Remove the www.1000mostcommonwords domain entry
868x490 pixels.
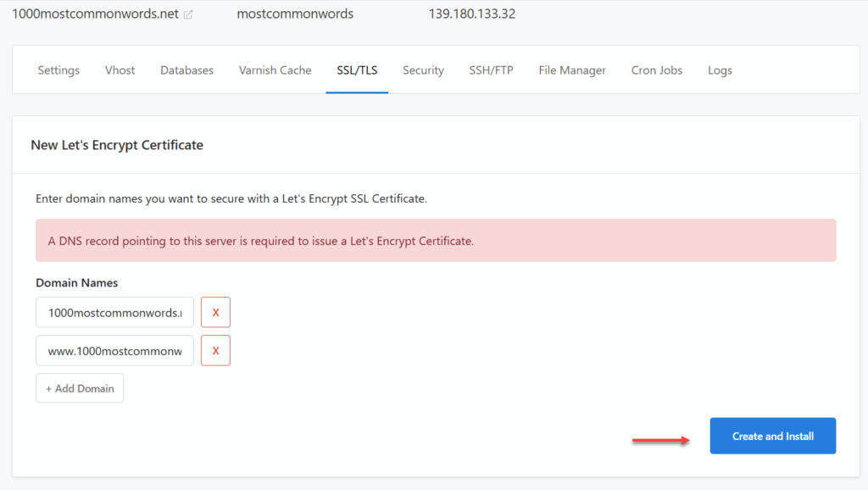click(215, 350)
